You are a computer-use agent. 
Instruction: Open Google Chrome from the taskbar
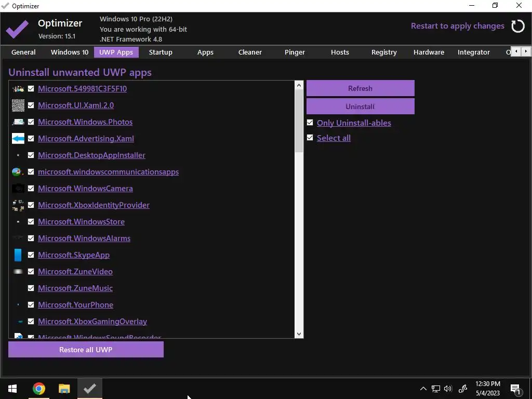pyautogui.click(x=38, y=389)
